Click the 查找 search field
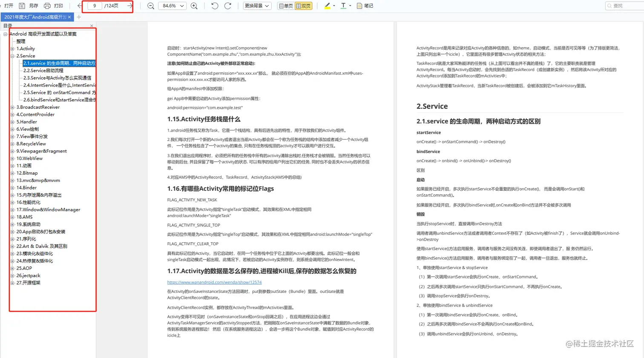The image size is (644, 358). click(x=624, y=6)
